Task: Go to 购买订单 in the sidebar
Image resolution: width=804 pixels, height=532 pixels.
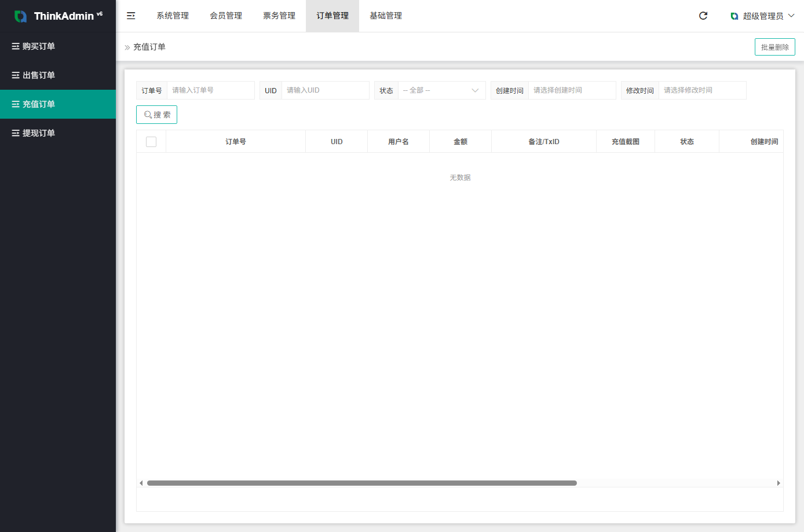Action: [x=58, y=46]
